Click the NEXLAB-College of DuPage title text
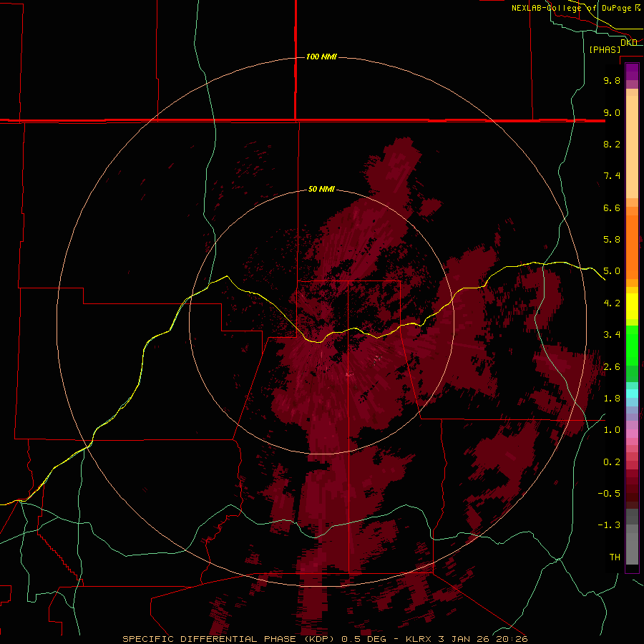Image resolution: width=644 pixels, height=644 pixels. 572,8
